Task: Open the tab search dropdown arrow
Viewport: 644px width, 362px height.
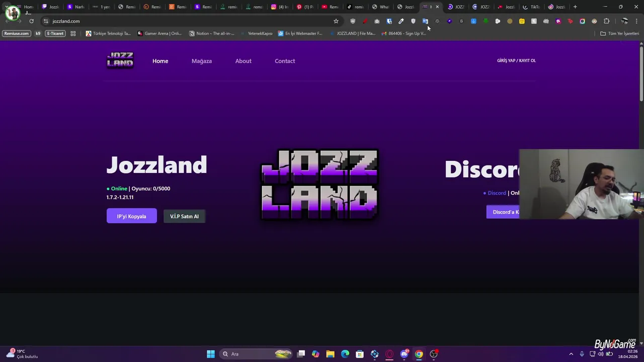Action: tap(6, 7)
